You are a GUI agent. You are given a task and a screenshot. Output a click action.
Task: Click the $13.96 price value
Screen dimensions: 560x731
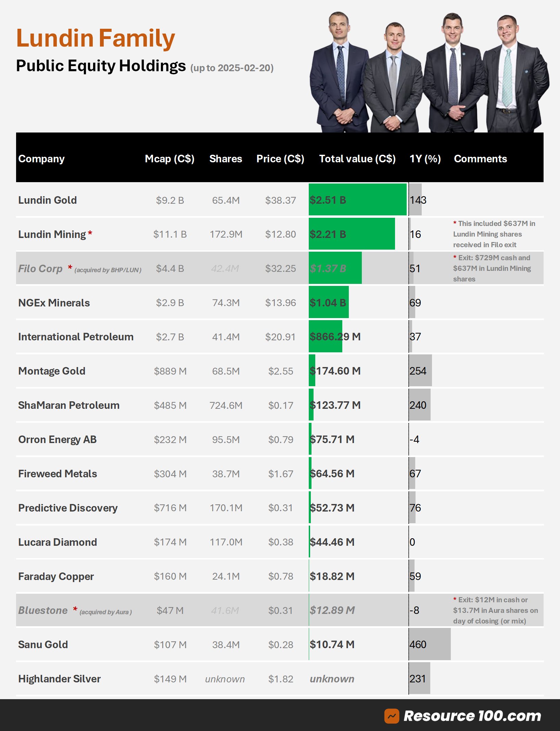(280, 303)
